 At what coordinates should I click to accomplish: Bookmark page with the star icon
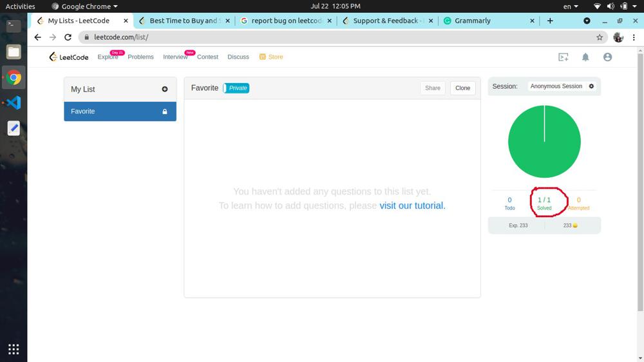pyautogui.click(x=600, y=37)
